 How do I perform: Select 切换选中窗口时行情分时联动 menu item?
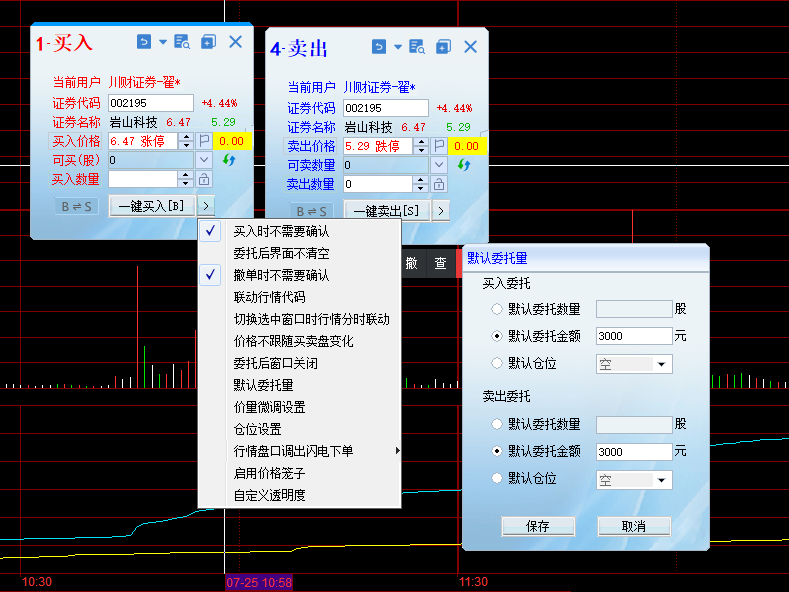pos(300,319)
